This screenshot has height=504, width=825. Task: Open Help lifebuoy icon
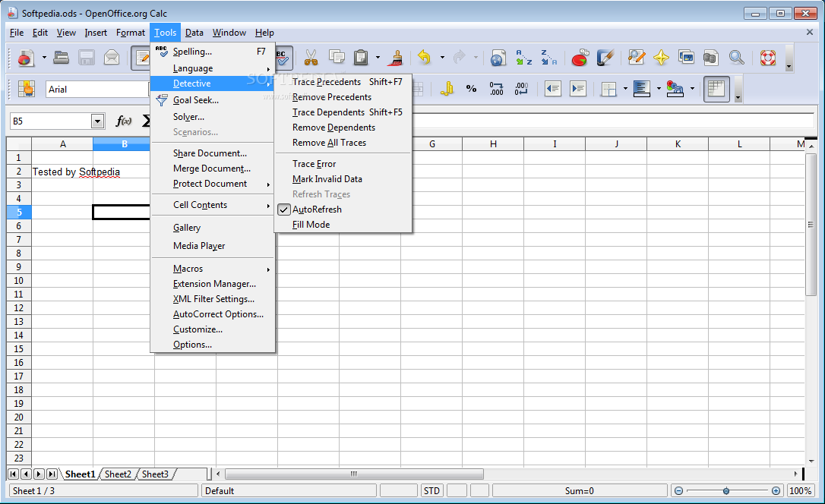(768, 57)
